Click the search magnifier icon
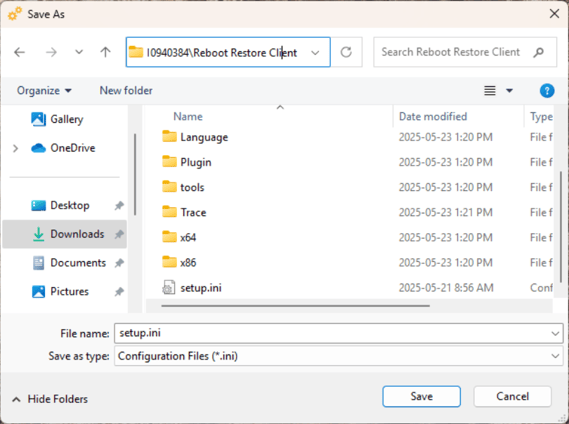Image resolution: width=569 pixels, height=424 pixels. [539, 52]
